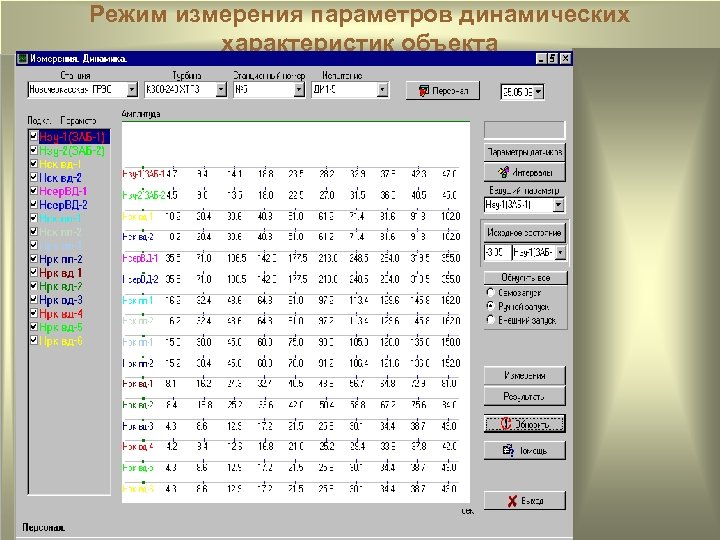
Task: Toggle the Нрк вд-6 checkbox
Action: (x=34, y=340)
